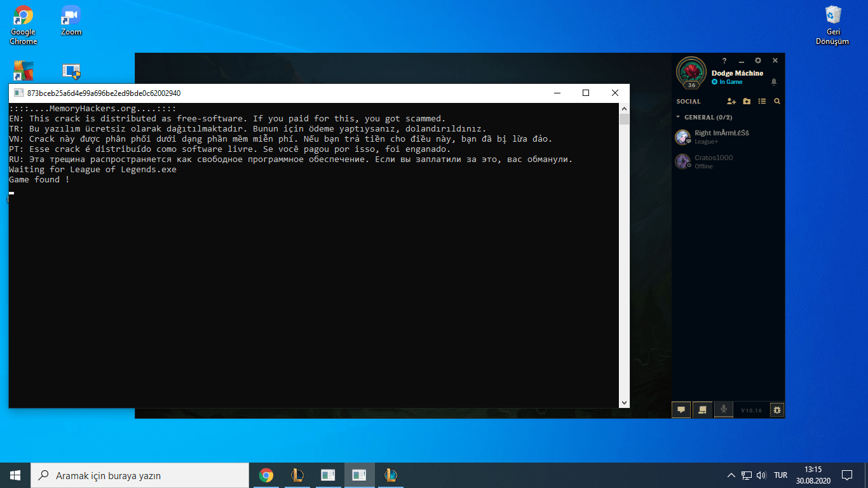Image resolution: width=868 pixels, height=488 pixels.
Task: Click 'Waiting for League of Legends.exe' line
Action: [93, 170]
